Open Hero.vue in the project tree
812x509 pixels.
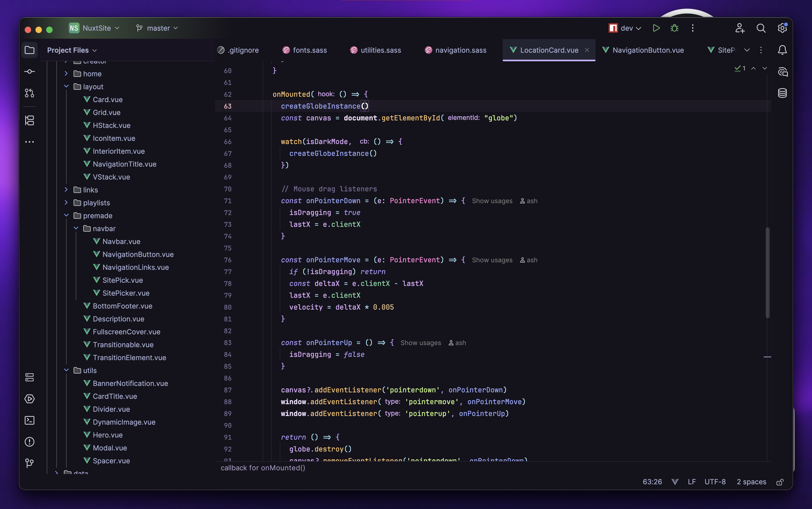point(108,435)
